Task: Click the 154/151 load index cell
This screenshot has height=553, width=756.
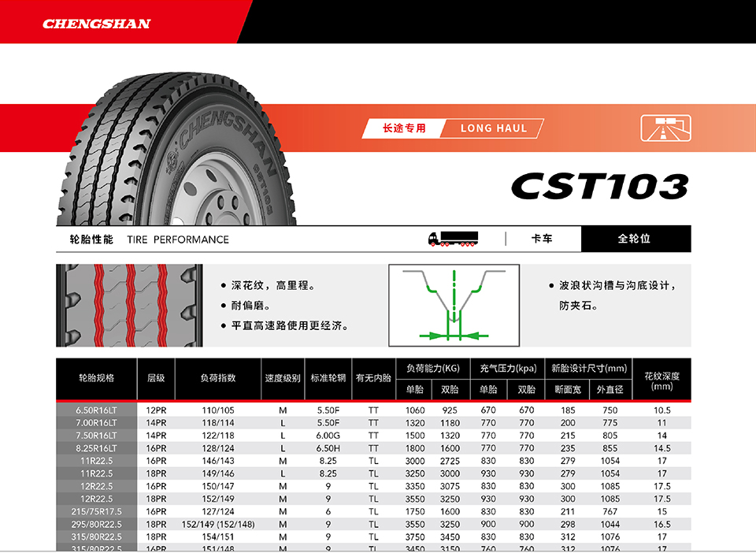Action: point(218,536)
